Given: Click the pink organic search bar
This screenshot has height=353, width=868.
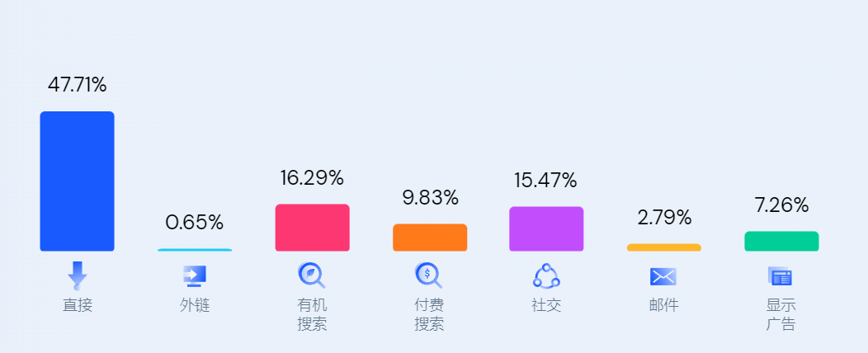Looking at the screenshot, I should coord(312,228).
